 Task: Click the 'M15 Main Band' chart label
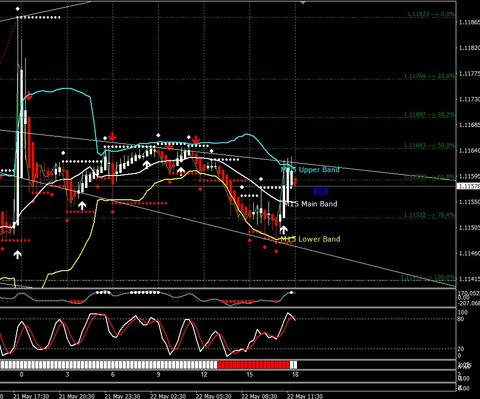[310, 204]
